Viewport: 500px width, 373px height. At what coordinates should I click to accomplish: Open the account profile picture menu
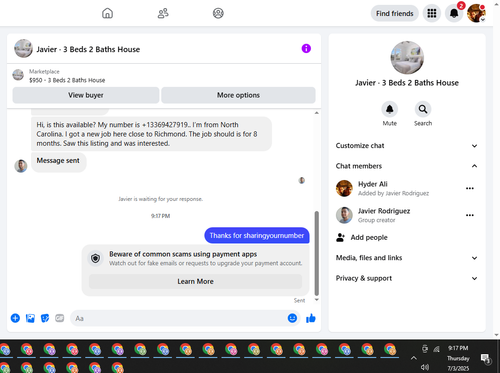point(476,13)
